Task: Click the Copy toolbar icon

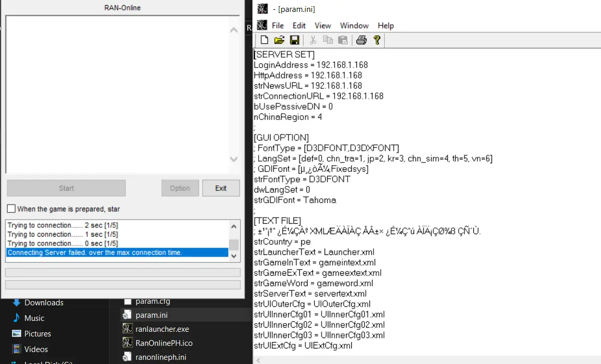Action: (x=328, y=40)
